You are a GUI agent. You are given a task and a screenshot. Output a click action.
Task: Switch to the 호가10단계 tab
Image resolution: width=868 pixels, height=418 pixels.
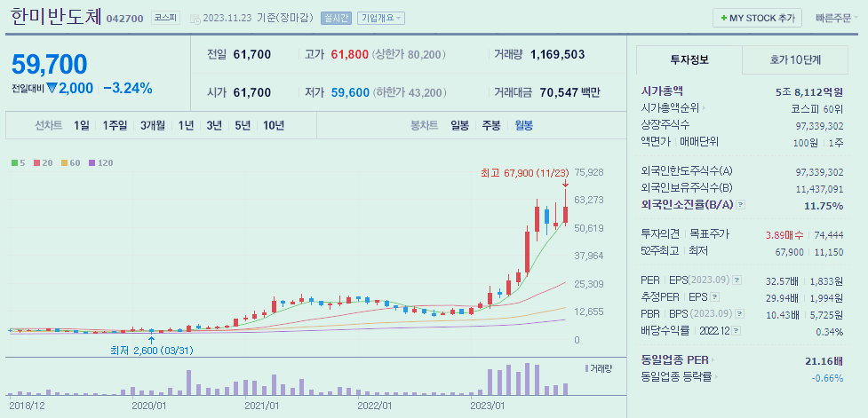click(x=795, y=59)
